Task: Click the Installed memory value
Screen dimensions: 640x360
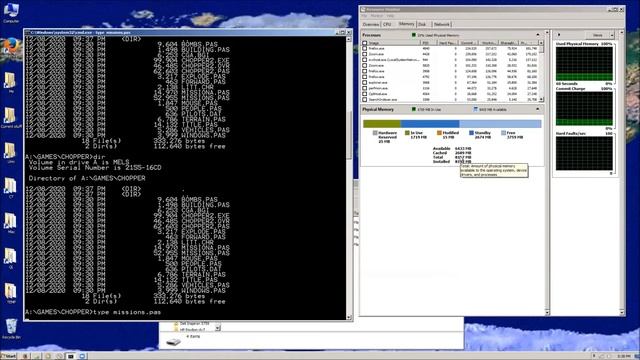Action: click(x=463, y=162)
